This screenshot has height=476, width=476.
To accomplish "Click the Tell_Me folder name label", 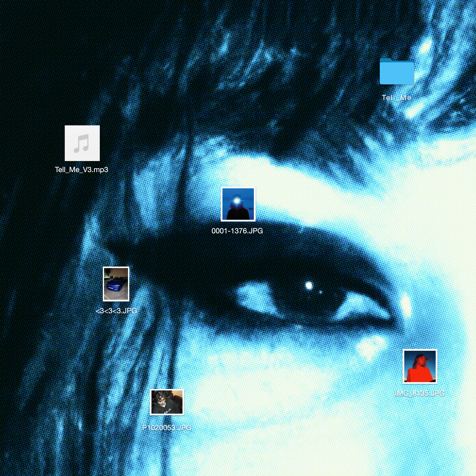I will pos(396,98).
